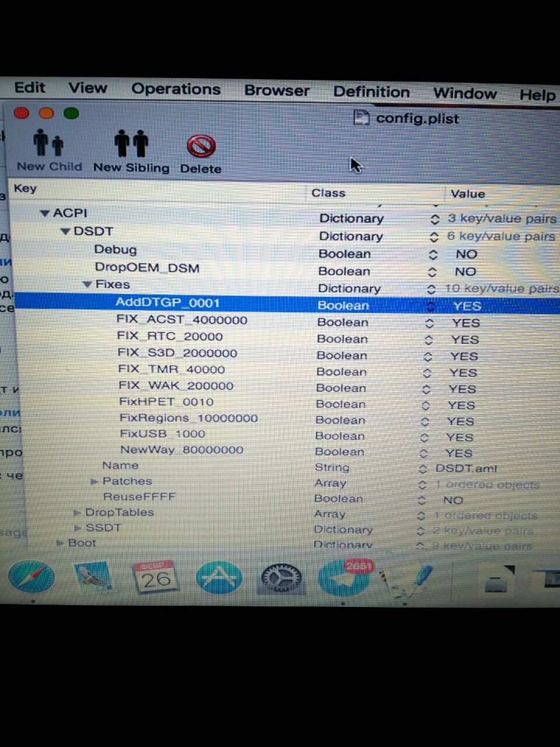560x747 pixels.
Task: Open the Help menu
Action: coord(538,95)
